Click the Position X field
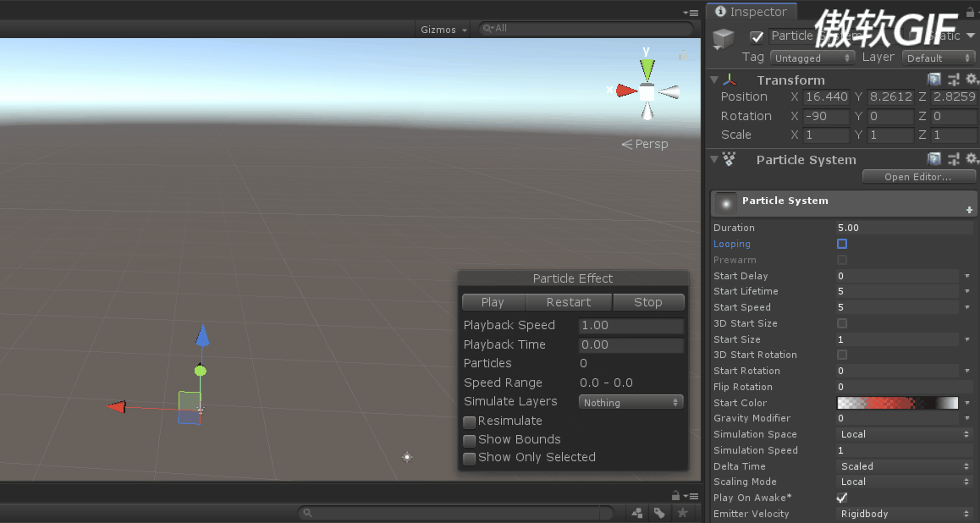The width and height of the screenshot is (980, 523). (826, 96)
